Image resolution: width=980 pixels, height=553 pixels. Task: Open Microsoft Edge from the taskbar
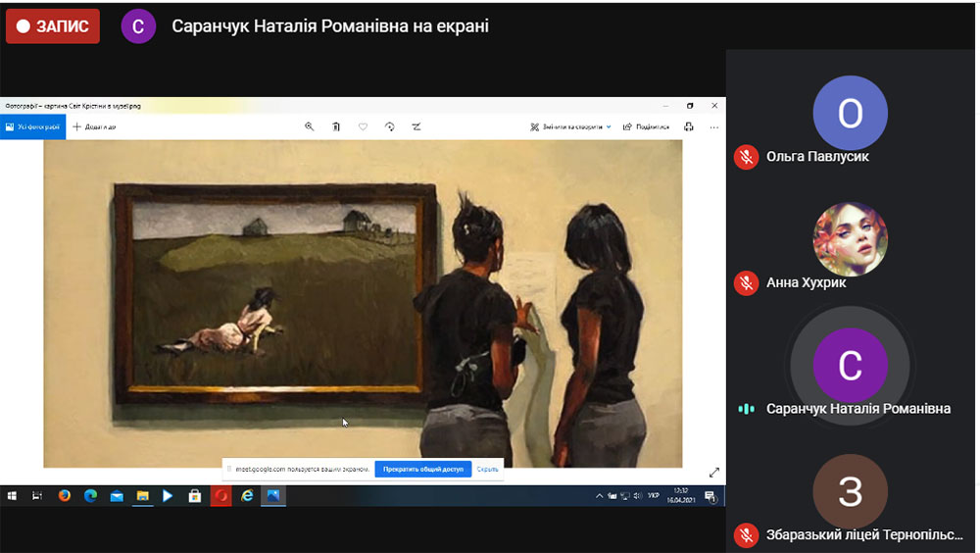[90, 496]
